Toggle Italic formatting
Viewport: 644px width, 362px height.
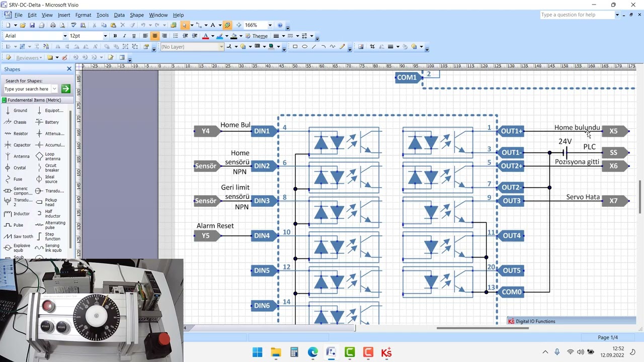click(124, 36)
